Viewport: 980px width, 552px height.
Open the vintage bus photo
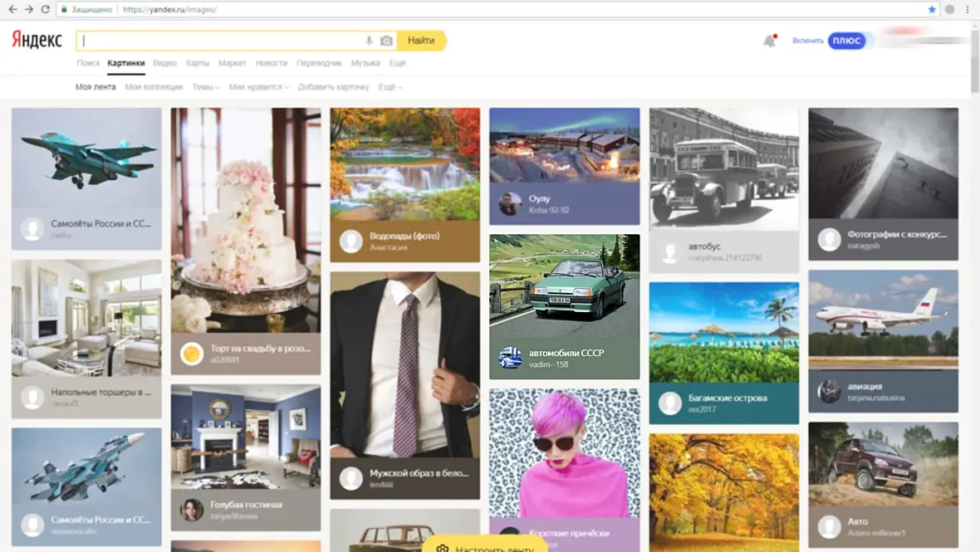click(723, 169)
